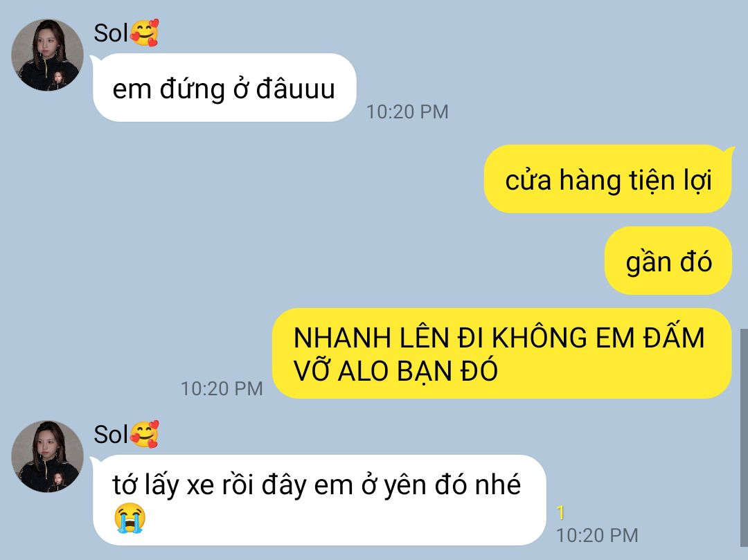Tap the 10:20 PM timestamp after first message
748x560 pixels.
pyautogui.click(x=407, y=112)
